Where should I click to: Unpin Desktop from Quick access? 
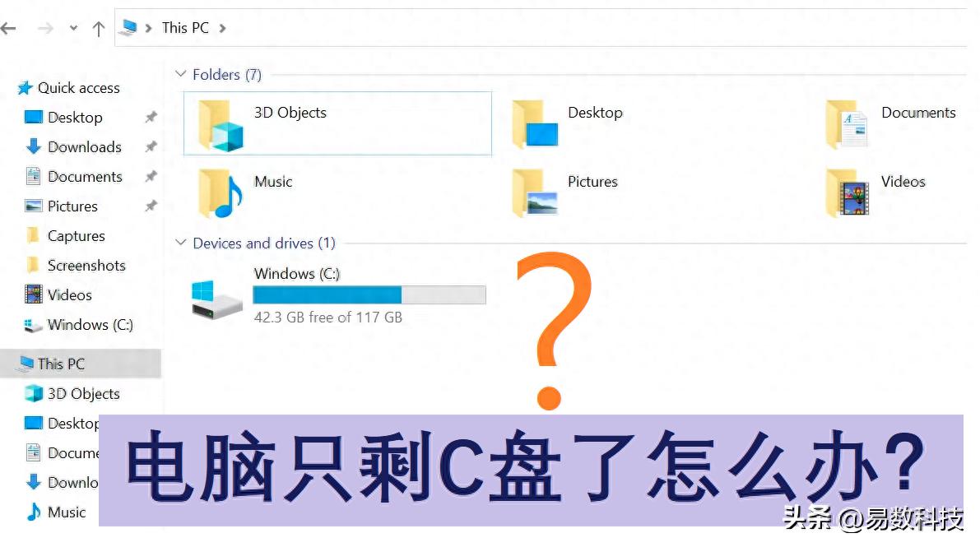coord(151,117)
